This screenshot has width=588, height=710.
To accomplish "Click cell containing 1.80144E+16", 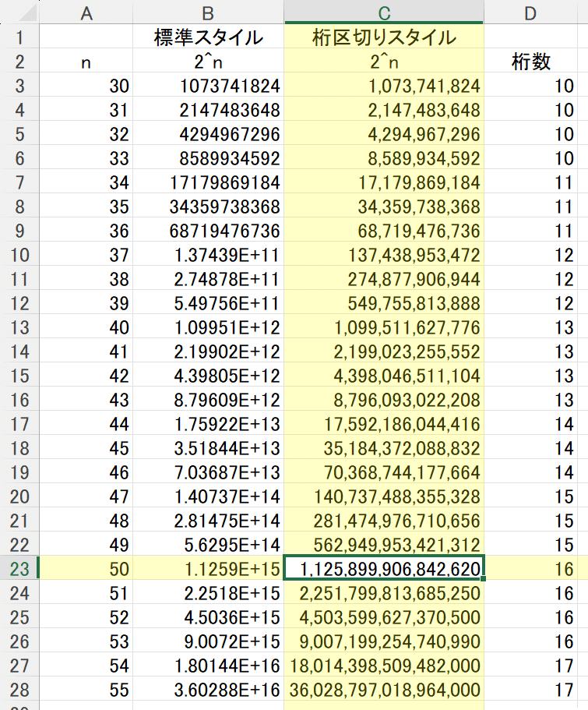I will 208,666.
